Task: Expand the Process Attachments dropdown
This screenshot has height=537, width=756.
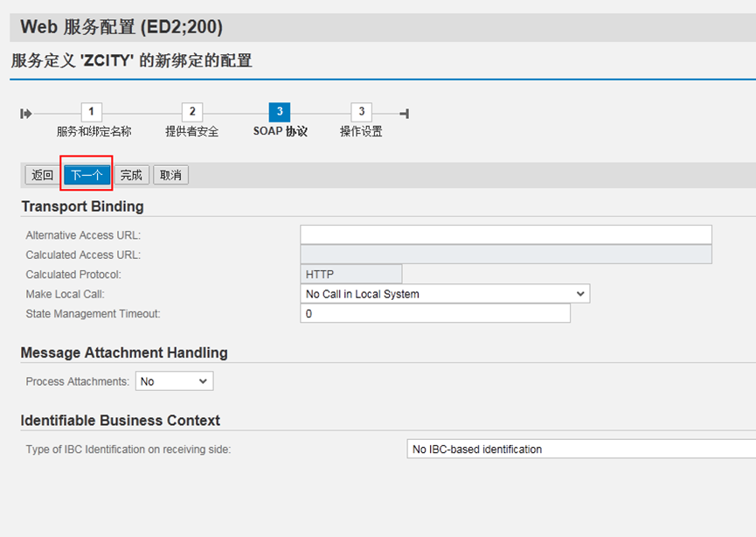Action: (174, 381)
